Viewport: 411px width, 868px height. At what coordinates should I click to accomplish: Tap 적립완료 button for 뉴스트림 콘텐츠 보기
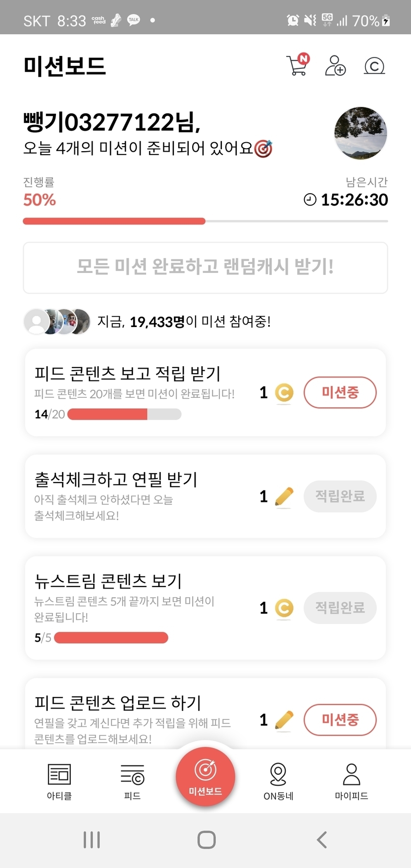[340, 607]
